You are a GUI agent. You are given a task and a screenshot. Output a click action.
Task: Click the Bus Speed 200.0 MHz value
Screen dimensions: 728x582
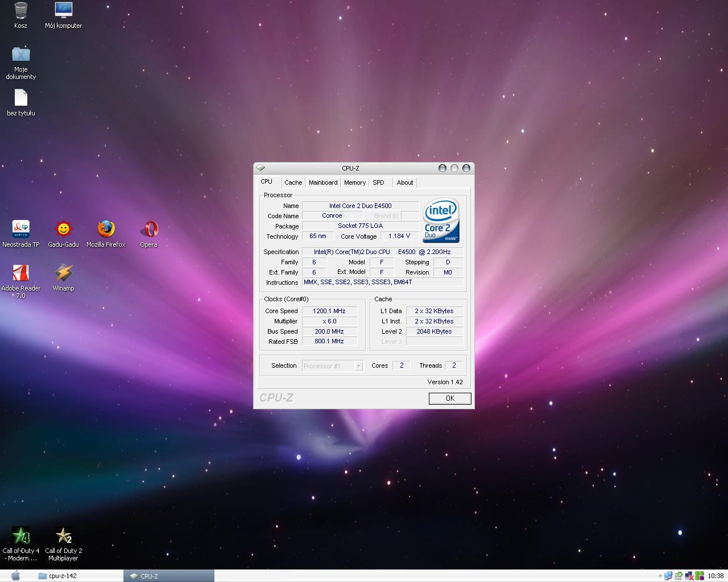point(329,331)
